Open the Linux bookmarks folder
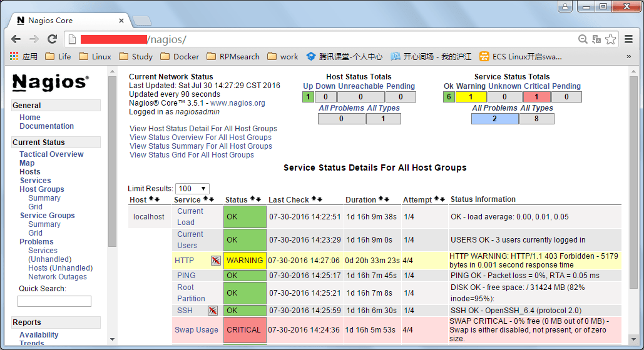Screen dimensions: 644x350 click(x=95, y=57)
